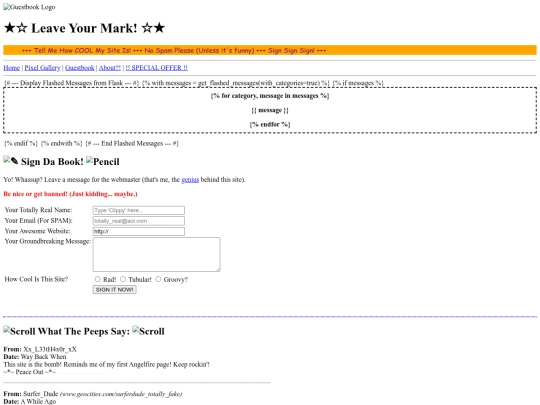Click the first Scroll image before What The Peeps Say
540x405 pixels.
click(x=19, y=331)
